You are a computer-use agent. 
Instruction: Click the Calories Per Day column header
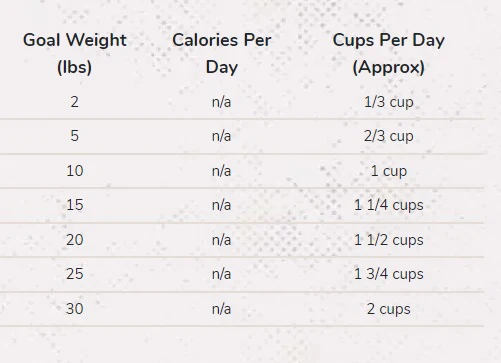point(222,53)
